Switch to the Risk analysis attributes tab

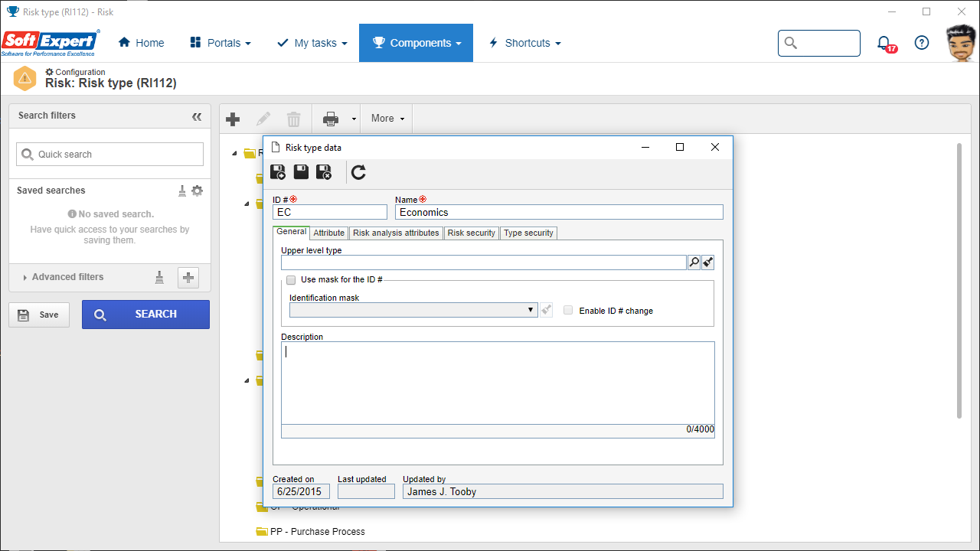tap(396, 233)
